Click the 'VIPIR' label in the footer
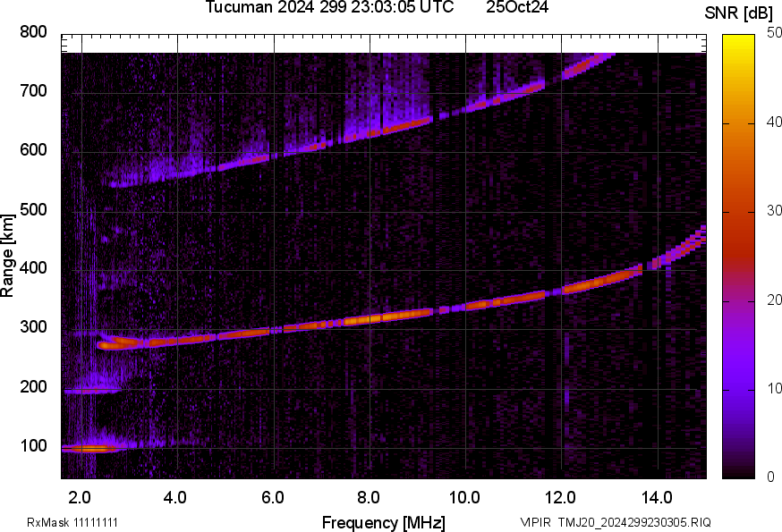 click(x=536, y=522)
